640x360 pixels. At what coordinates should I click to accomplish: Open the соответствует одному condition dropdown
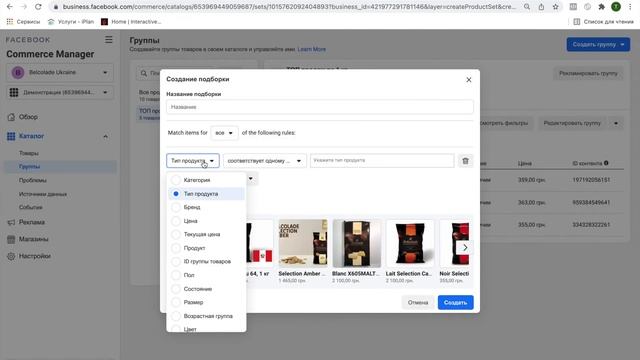click(264, 161)
